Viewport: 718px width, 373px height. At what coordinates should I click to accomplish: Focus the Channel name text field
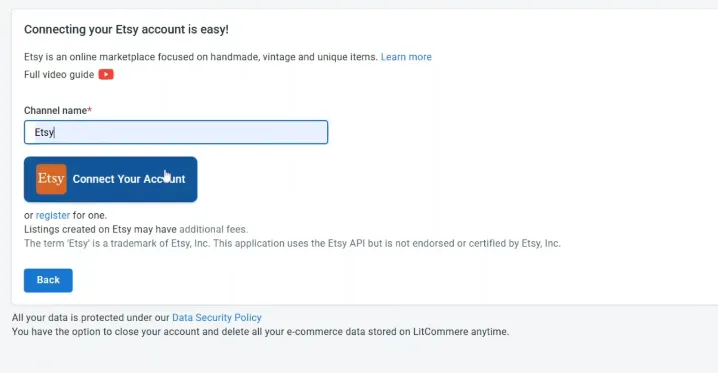click(x=176, y=132)
